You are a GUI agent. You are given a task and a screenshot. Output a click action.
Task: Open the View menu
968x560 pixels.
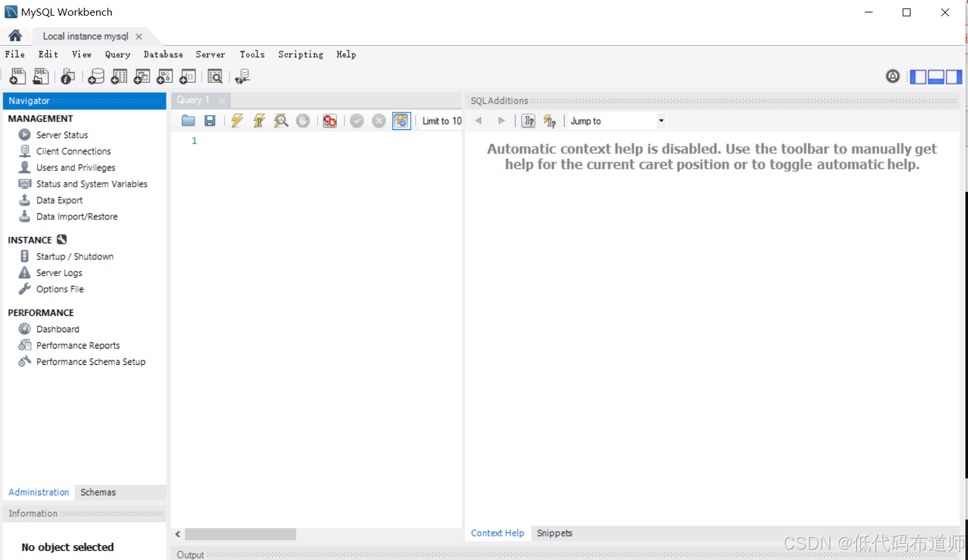pos(82,54)
